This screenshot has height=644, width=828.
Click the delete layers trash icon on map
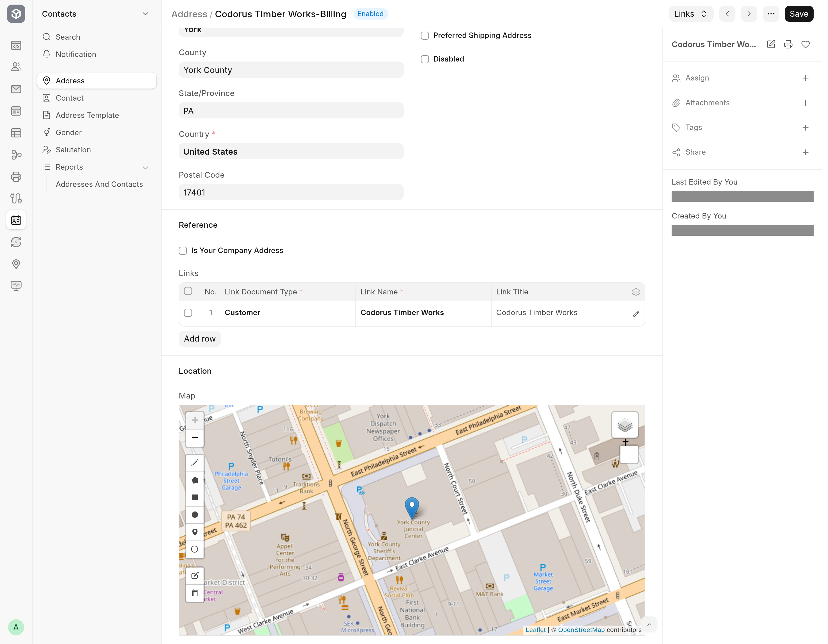[195, 593]
